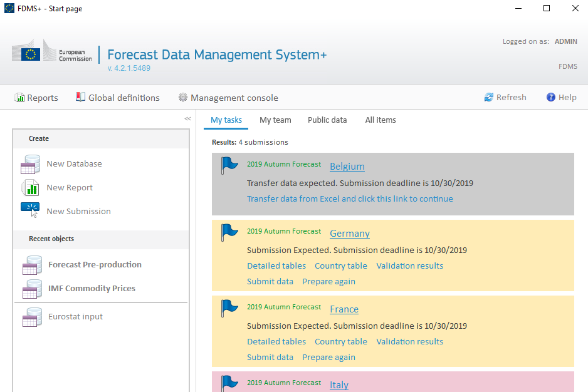Click the Eurostat input database icon
Viewport: 588px width, 392px height.
pyautogui.click(x=32, y=317)
